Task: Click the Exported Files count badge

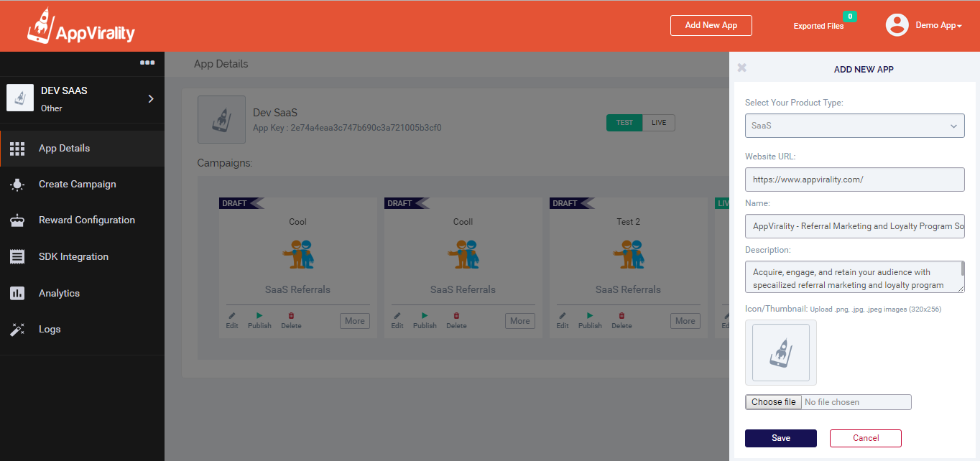Action: click(850, 16)
